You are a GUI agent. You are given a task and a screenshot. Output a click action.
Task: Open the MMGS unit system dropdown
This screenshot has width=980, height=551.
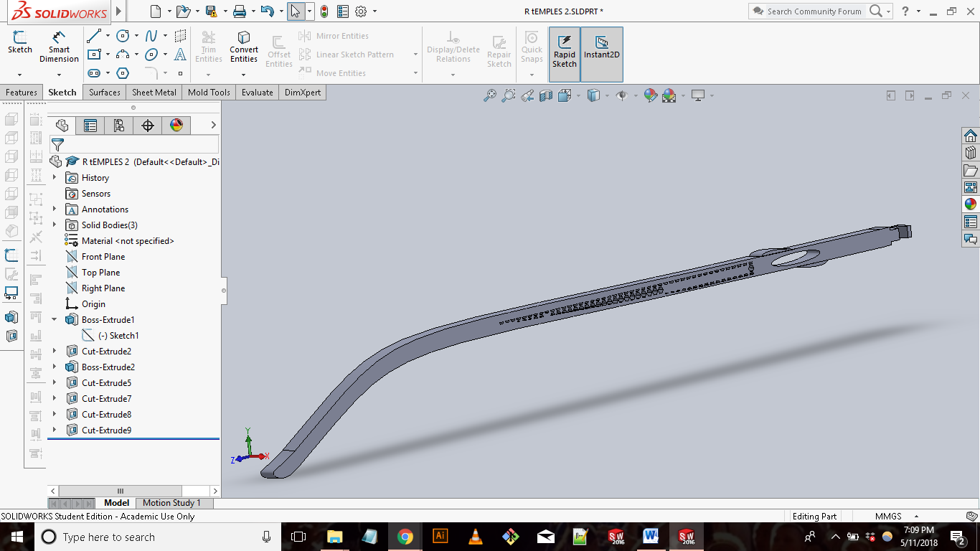916,517
